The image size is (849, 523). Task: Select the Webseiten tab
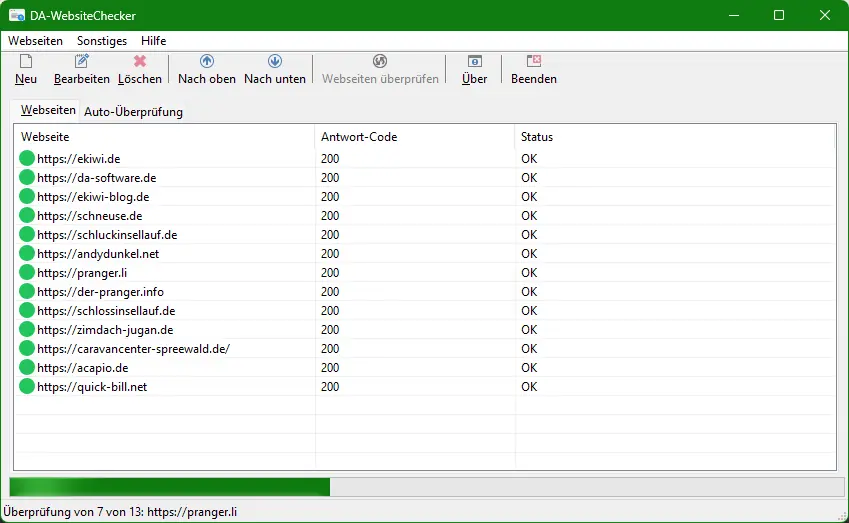48,110
